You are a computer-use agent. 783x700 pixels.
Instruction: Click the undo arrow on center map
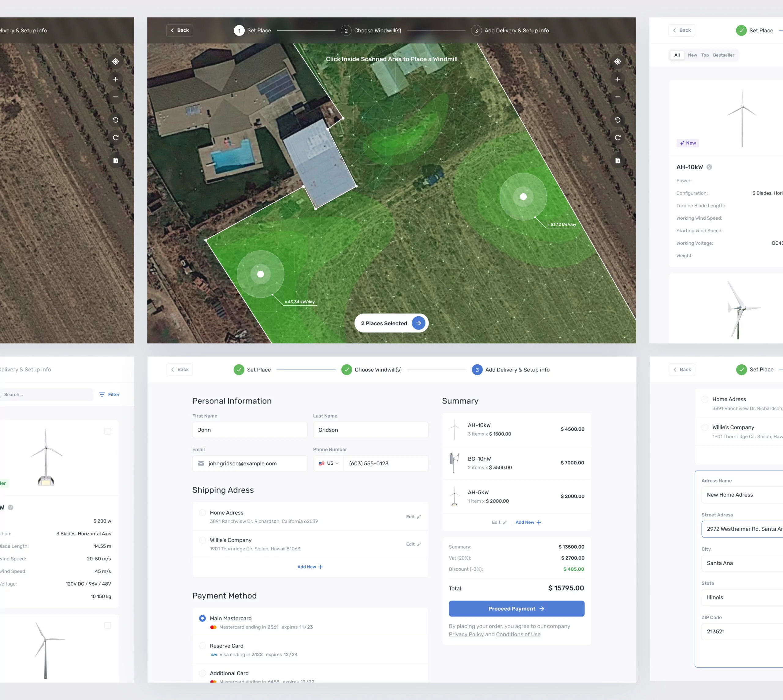click(617, 120)
